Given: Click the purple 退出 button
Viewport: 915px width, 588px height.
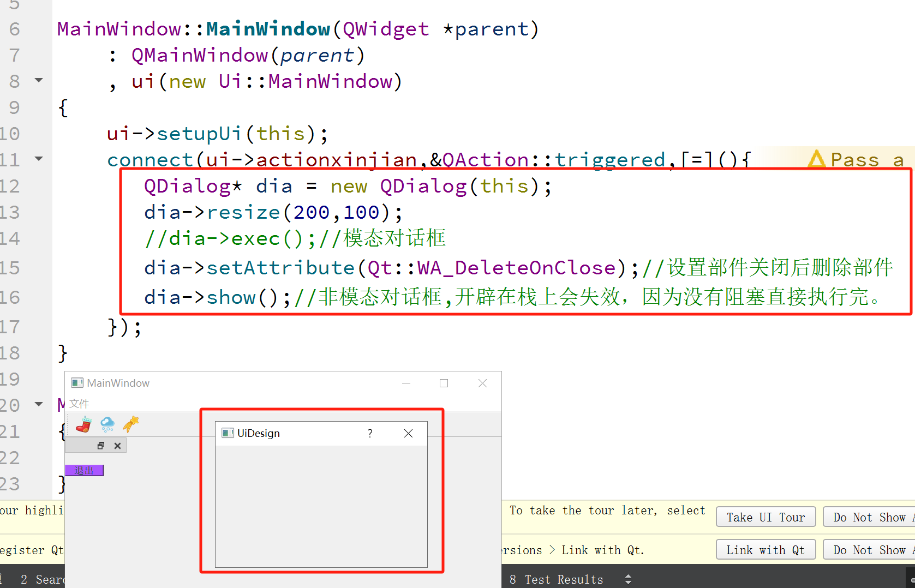Looking at the screenshot, I should click(84, 470).
